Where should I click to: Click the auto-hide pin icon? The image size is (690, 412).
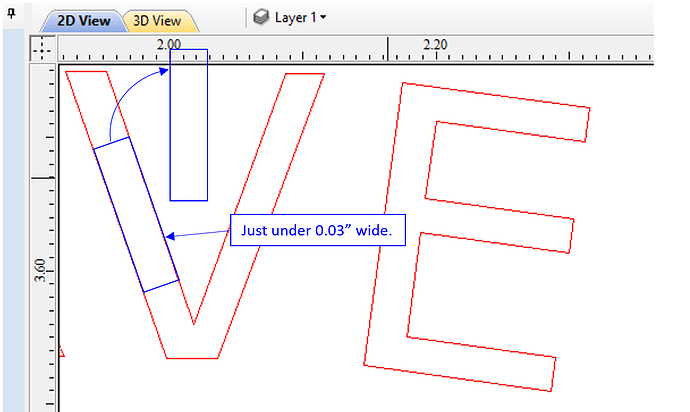11,16
